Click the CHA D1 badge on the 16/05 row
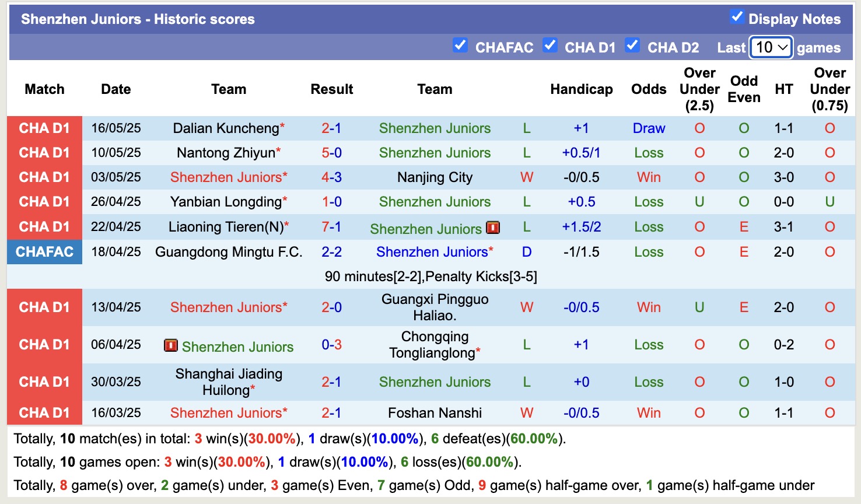 pos(44,128)
